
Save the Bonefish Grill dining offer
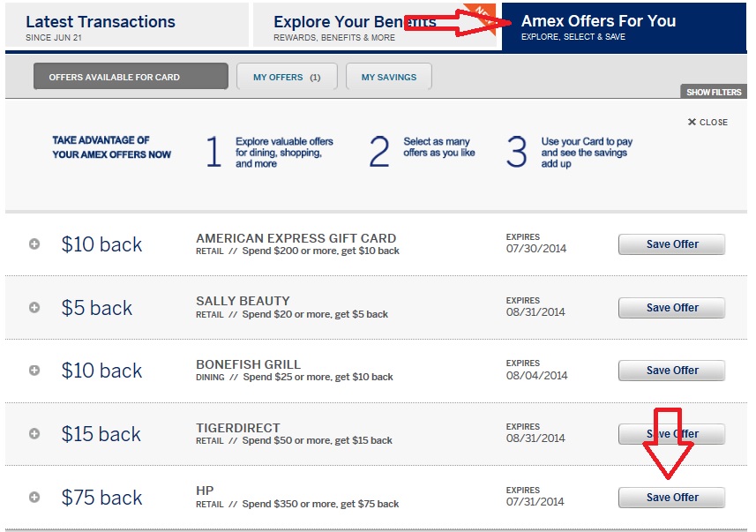[671, 371]
